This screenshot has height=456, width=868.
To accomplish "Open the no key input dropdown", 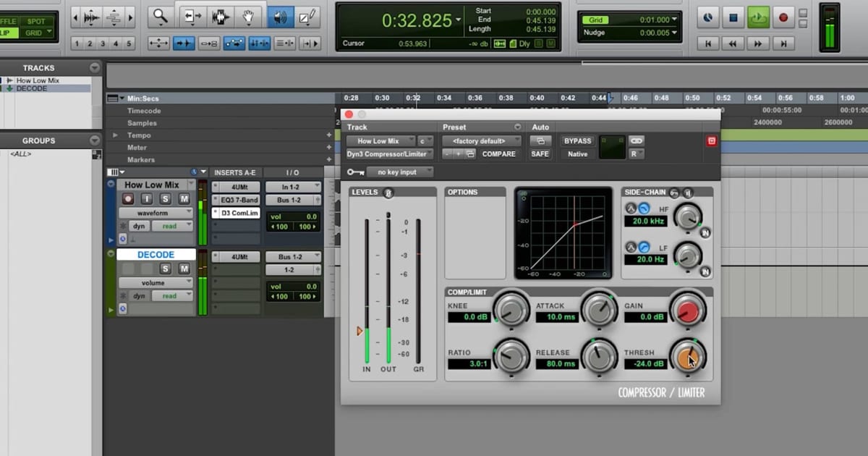I will 399,172.
